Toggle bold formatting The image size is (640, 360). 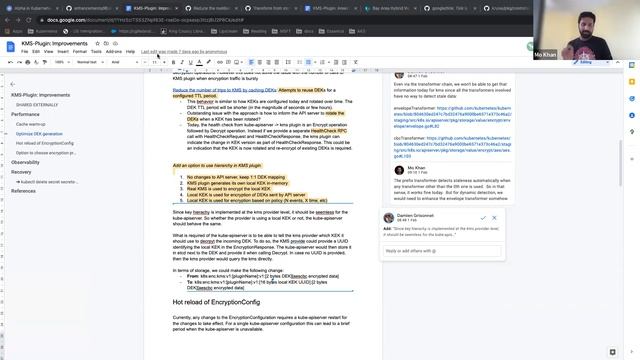(173, 62)
